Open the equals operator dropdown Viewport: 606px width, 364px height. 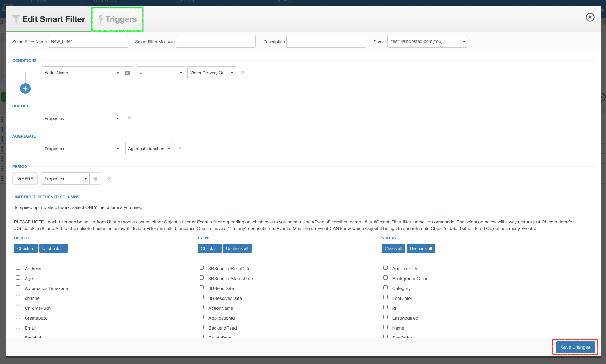[x=161, y=73]
